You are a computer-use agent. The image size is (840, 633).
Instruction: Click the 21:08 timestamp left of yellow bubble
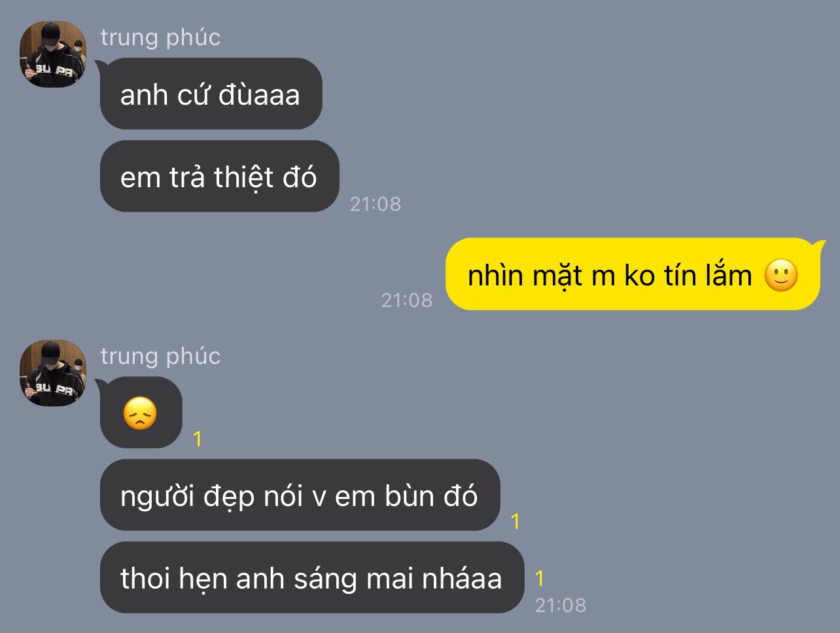click(407, 300)
